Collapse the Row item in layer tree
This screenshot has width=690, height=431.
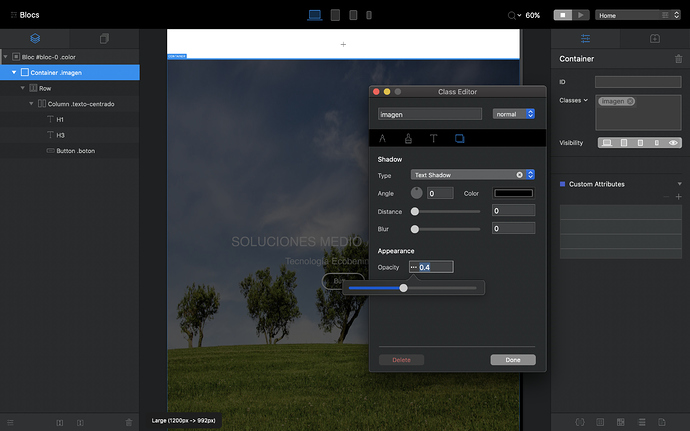[x=23, y=88]
